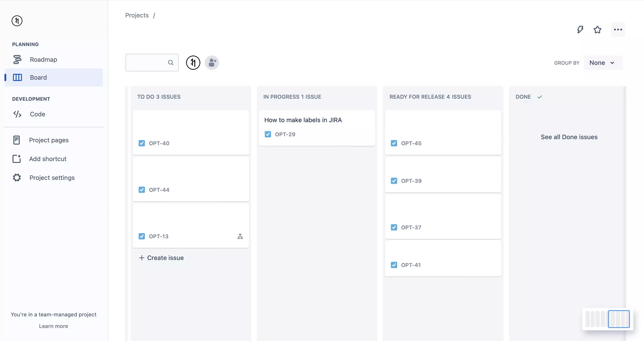Toggle the checkbox on issue OPT-29
Screen dimensions: 644x341
tap(268, 134)
